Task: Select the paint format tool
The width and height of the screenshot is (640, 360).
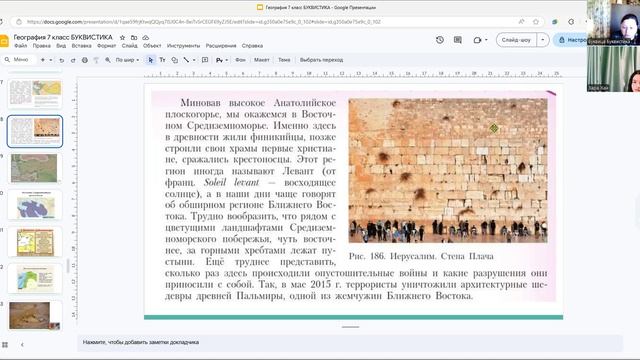Action: (96, 60)
